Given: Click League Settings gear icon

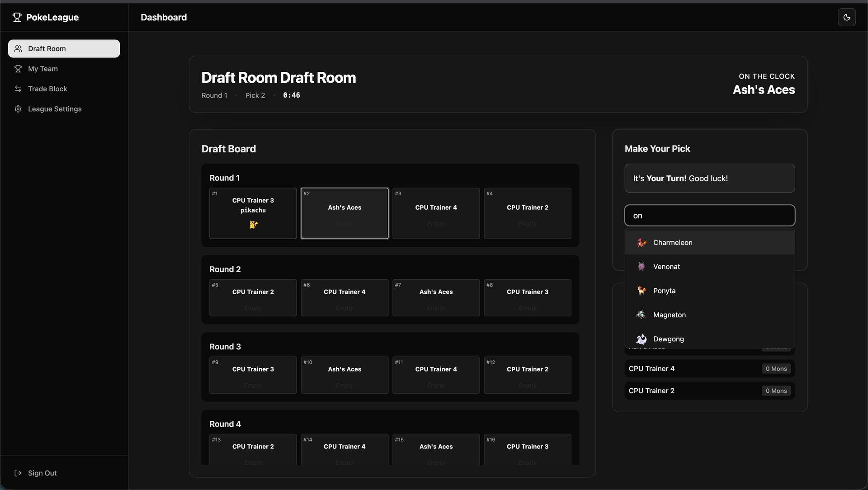Looking at the screenshot, I should 18,109.
